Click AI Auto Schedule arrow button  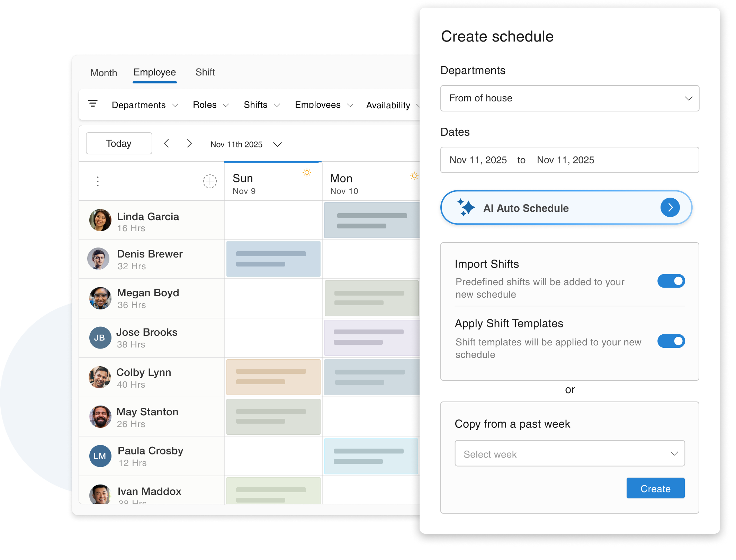click(x=670, y=208)
